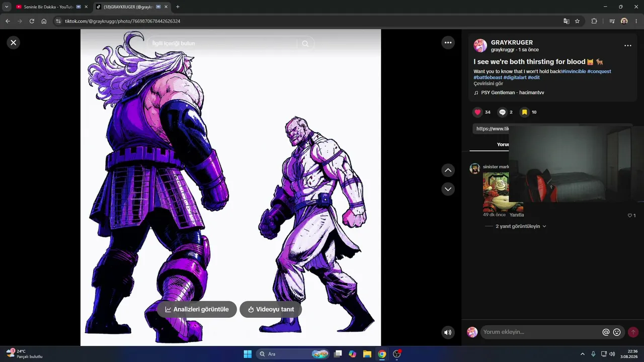Viewport: 644px width, 362px height.
Task: Click the Videoyu tanıt button
Action: (x=271, y=309)
